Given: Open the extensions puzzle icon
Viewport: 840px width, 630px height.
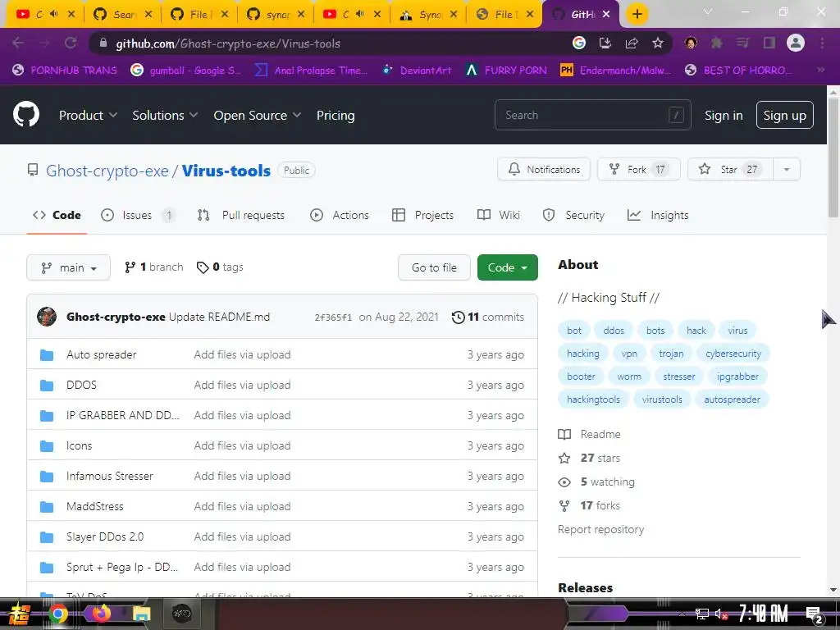Looking at the screenshot, I should coord(717,43).
